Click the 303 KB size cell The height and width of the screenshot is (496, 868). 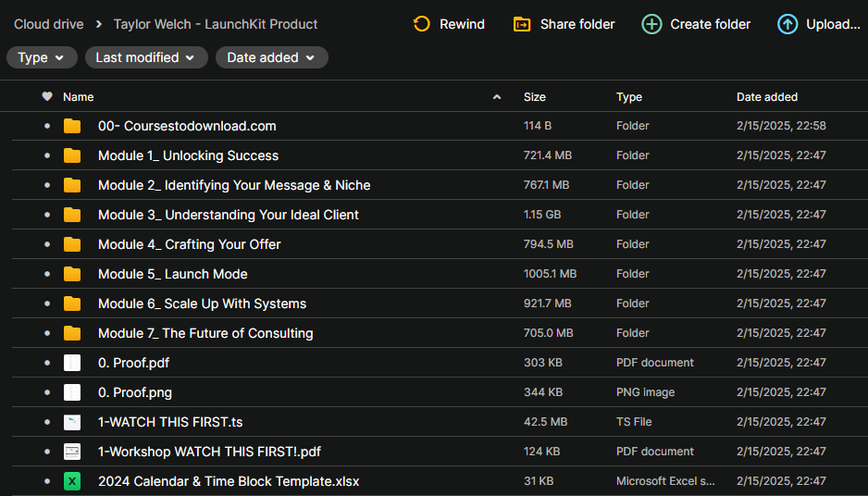(543, 363)
